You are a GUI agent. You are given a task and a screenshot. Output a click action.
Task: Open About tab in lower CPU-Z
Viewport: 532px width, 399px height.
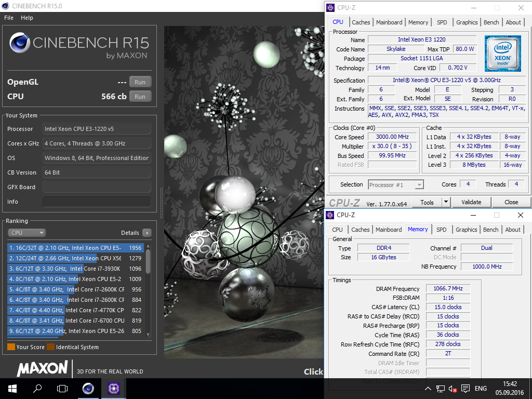tap(513, 230)
